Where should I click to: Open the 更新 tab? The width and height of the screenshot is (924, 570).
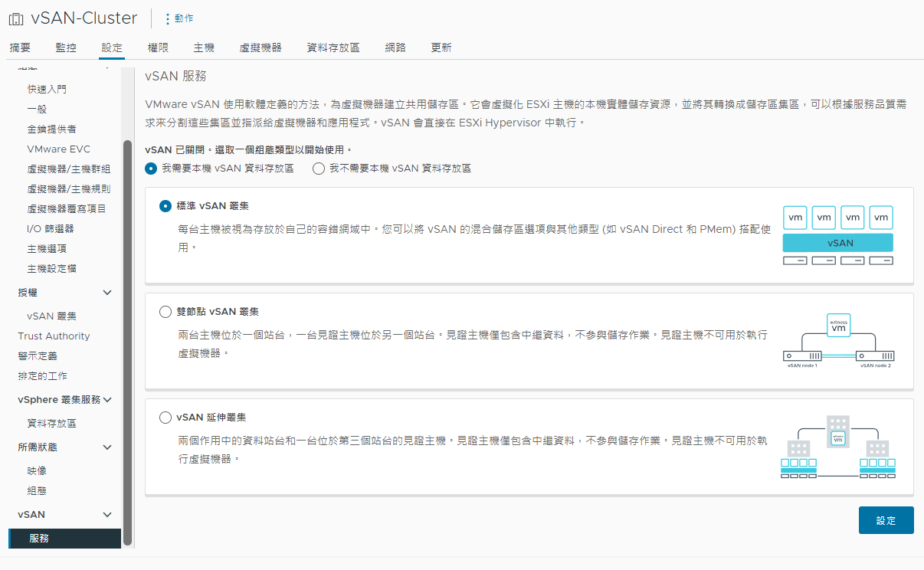click(x=441, y=47)
